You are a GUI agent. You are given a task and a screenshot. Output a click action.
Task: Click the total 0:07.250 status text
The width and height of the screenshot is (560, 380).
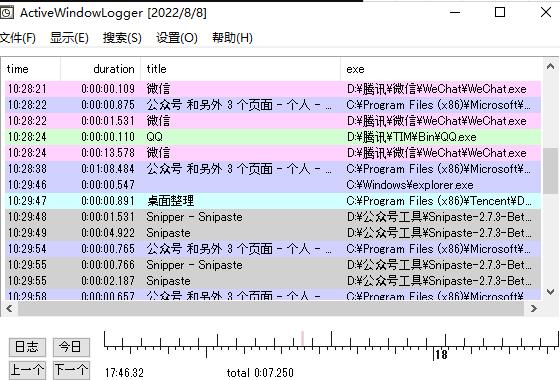[260, 373]
